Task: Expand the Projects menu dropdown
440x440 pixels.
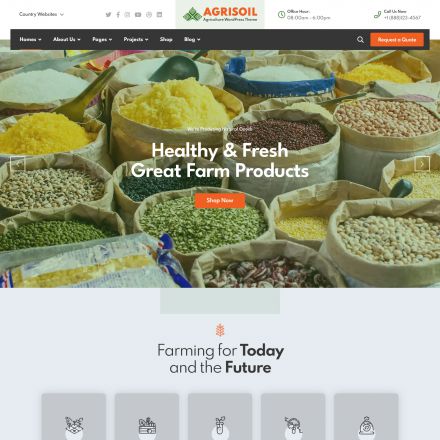Action: coord(136,39)
